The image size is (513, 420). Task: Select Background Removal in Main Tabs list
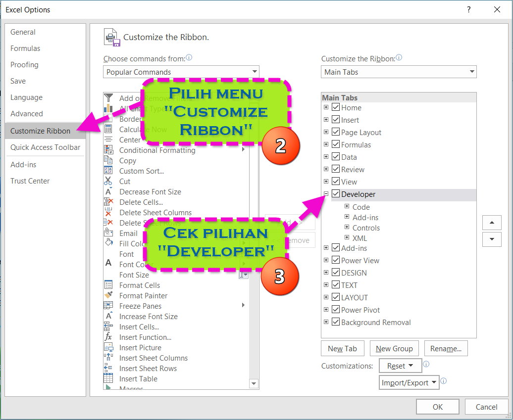tap(375, 322)
